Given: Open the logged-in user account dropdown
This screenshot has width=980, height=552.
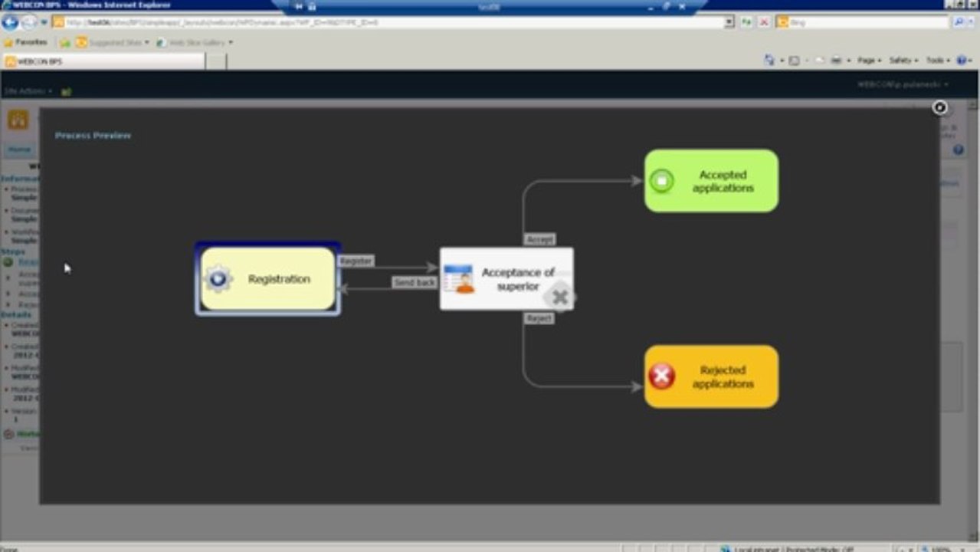Looking at the screenshot, I should pyautogui.click(x=903, y=84).
